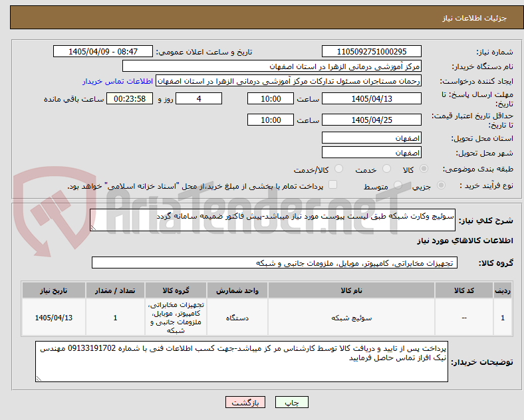Screen dimensions: 524x420
Task: Click the response deadline date field 1405/04/13
Action: 371,98
